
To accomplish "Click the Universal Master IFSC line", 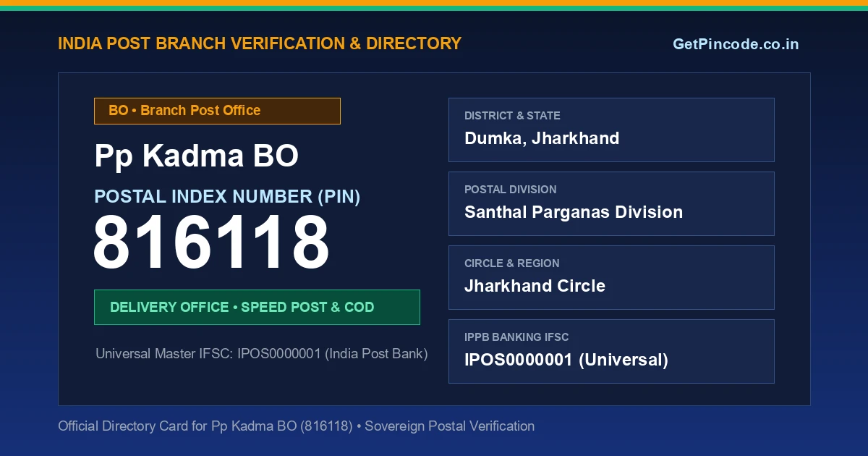I will tap(262, 354).
